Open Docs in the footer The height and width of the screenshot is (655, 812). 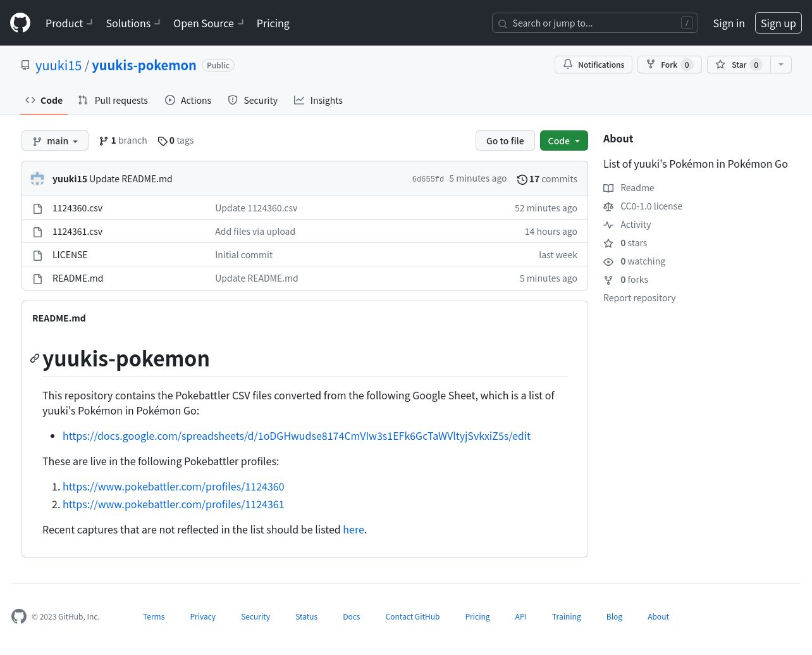pos(352,617)
